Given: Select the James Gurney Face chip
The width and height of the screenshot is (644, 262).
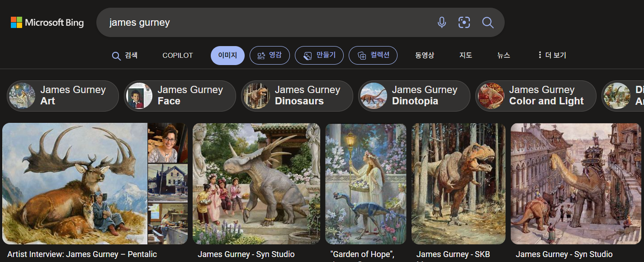Looking at the screenshot, I should (x=180, y=96).
